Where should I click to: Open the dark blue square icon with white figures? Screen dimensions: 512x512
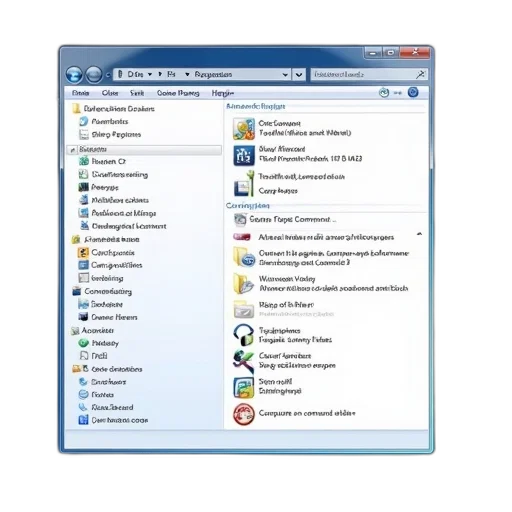[x=244, y=156]
